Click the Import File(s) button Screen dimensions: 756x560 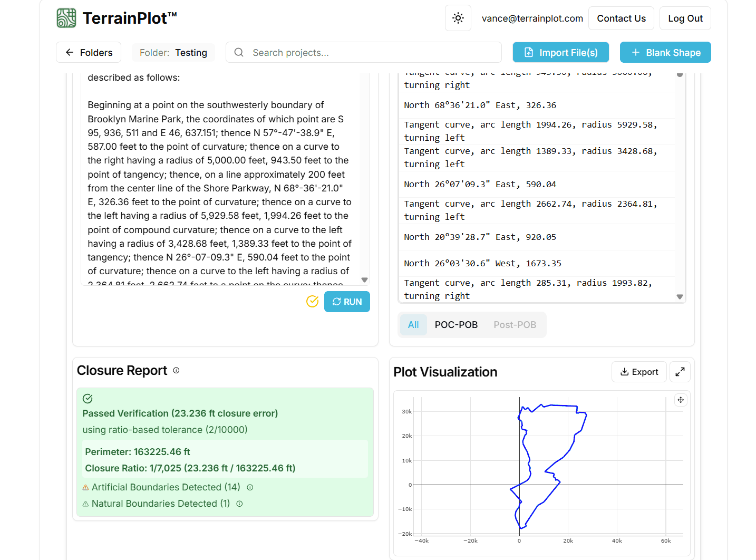pos(560,52)
